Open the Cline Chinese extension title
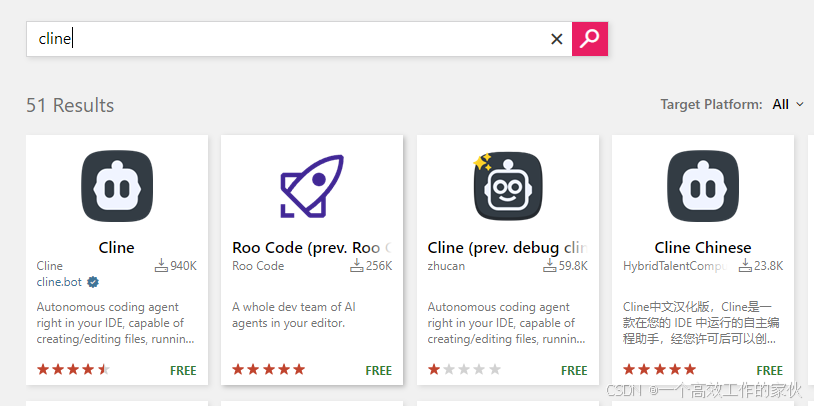This screenshot has height=406, width=814. pos(703,248)
